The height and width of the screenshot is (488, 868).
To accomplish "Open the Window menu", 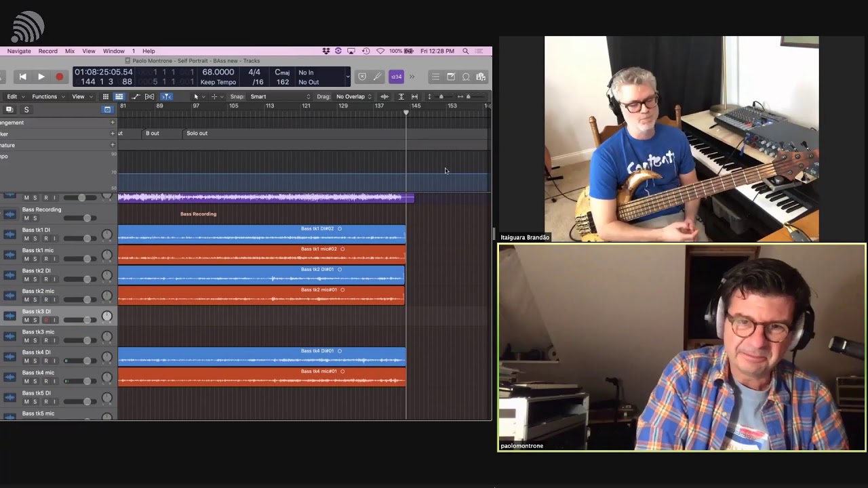I will (x=114, y=51).
